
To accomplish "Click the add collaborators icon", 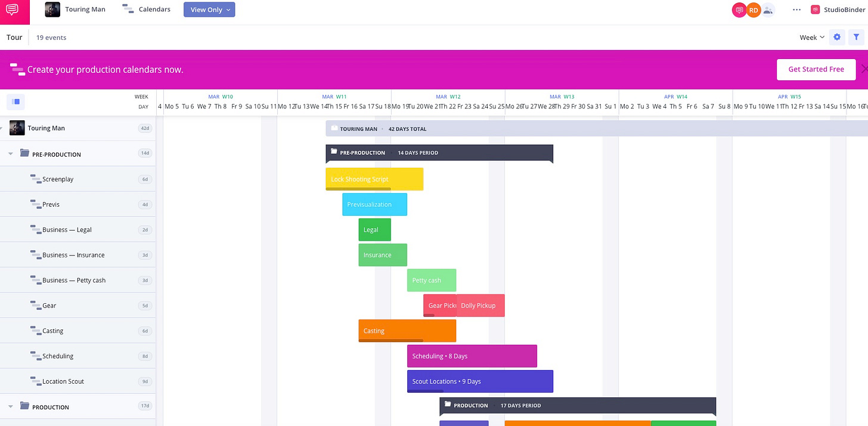I will point(768,10).
